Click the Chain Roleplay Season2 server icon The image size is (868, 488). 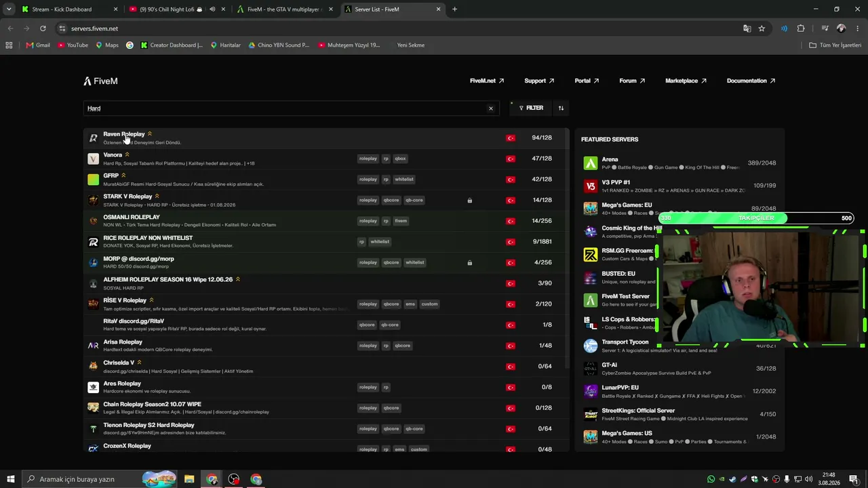click(94, 408)
